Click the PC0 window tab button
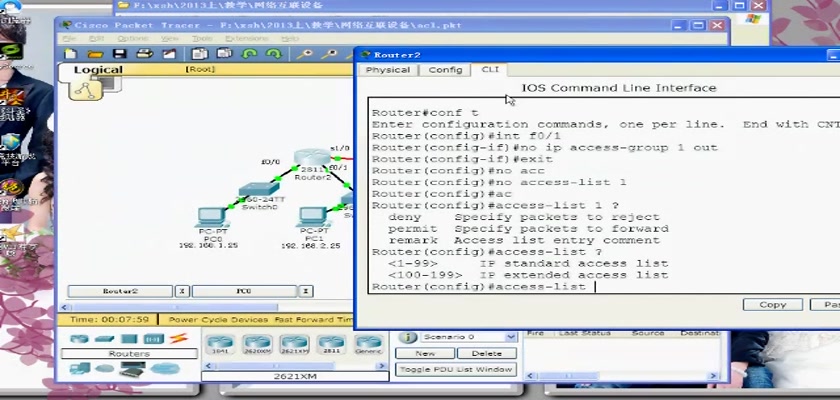The image size is (840, 400). pos(244,291)
